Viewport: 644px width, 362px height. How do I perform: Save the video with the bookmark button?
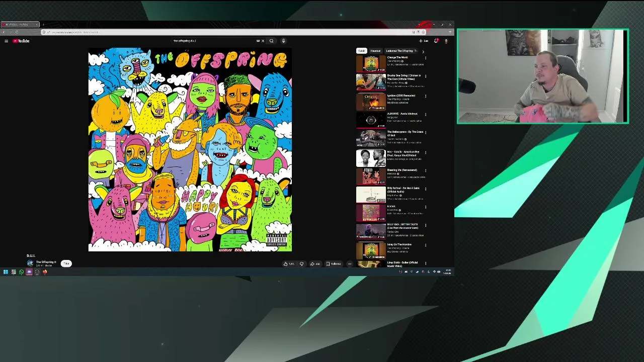pos(334,263)
